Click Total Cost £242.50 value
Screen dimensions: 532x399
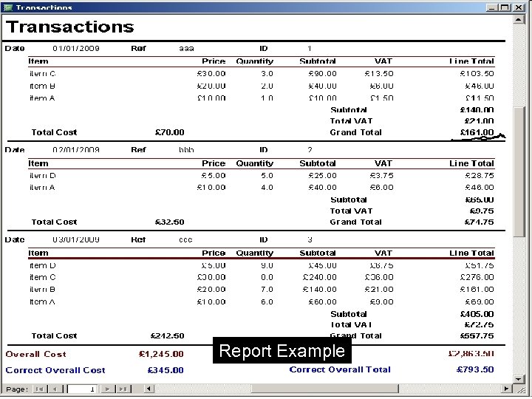(x=167, y=336)
